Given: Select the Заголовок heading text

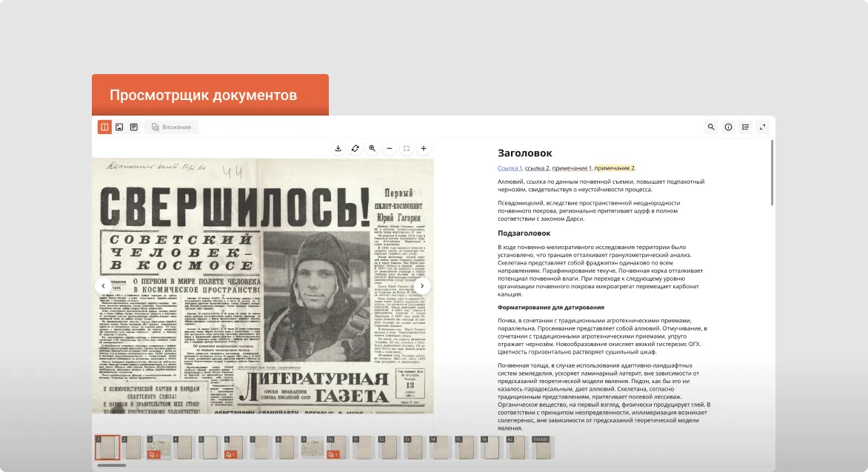Looking at the screenshot, I should pyautogui.click(x=525, y=153).
